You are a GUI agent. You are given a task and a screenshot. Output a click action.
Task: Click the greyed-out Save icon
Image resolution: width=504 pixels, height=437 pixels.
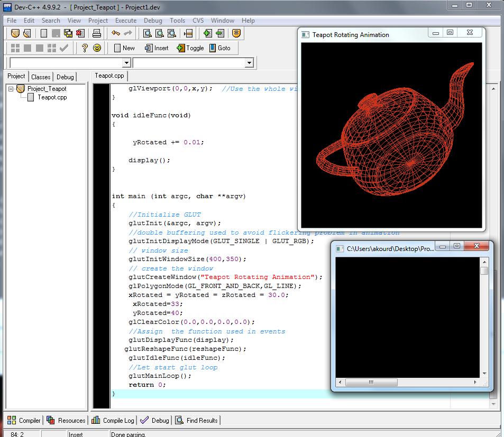(56, 33)
